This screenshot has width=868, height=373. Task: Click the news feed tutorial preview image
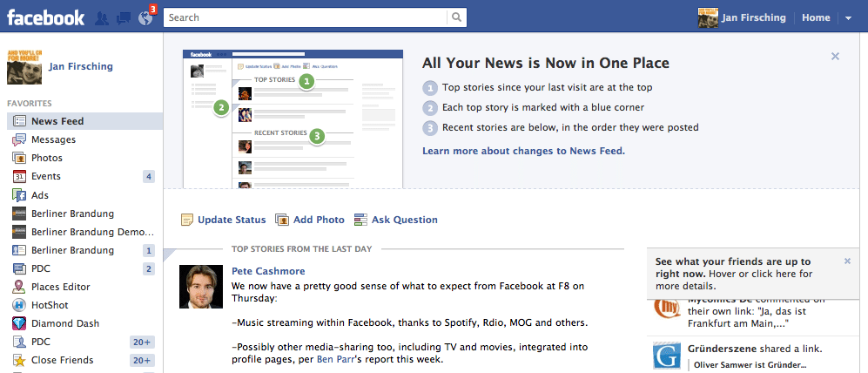[293, 119]
